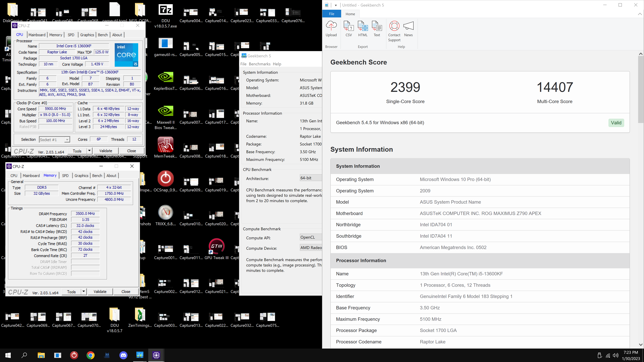Open Google Chrome from taskbar

pyautogui.click(x=91, y=355)
